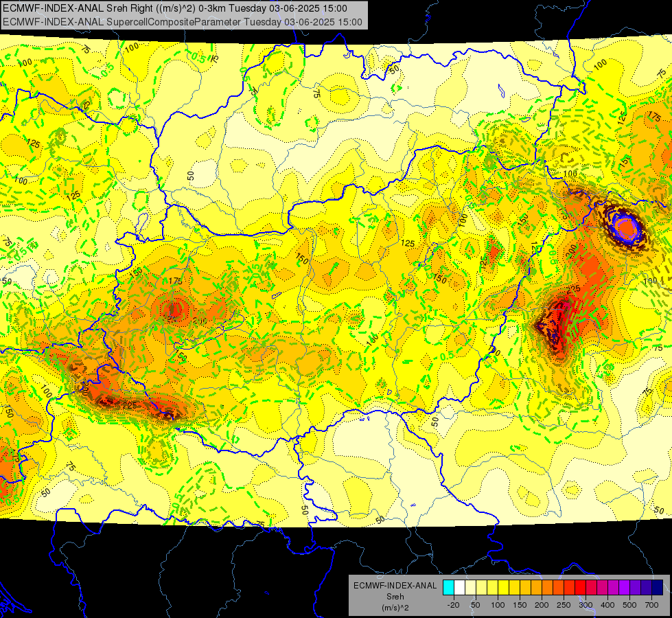Click the "100" legend scale value
The image size is (672, 618).
coord(498,605)
